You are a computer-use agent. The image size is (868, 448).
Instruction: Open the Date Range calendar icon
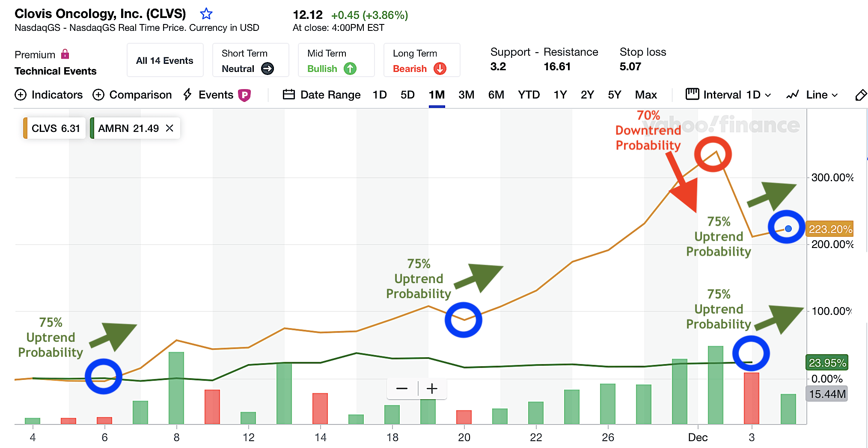[x=289, y=95]
